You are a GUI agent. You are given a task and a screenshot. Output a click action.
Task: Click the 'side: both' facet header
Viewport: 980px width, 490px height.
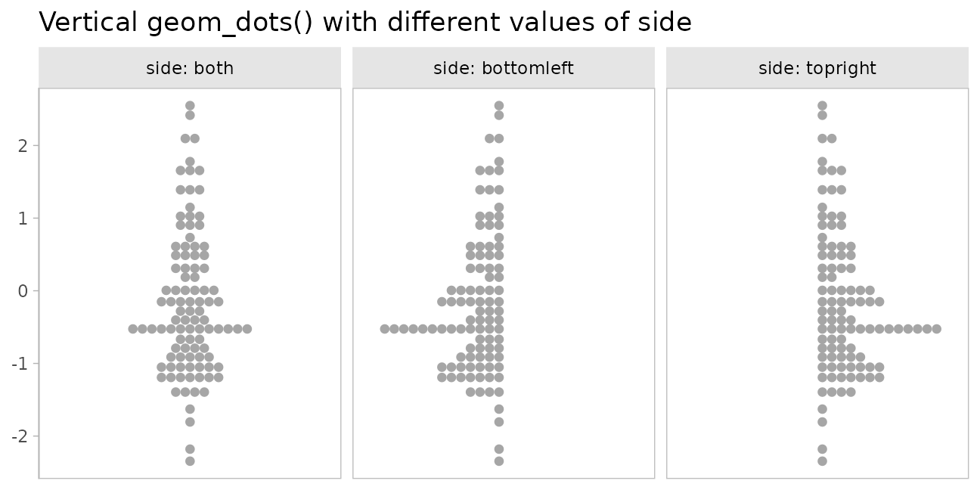coord(190,69)
